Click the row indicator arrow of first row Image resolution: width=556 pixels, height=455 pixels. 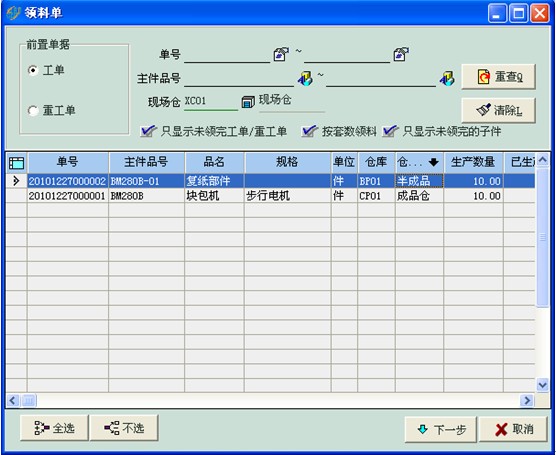pos(16,181)
